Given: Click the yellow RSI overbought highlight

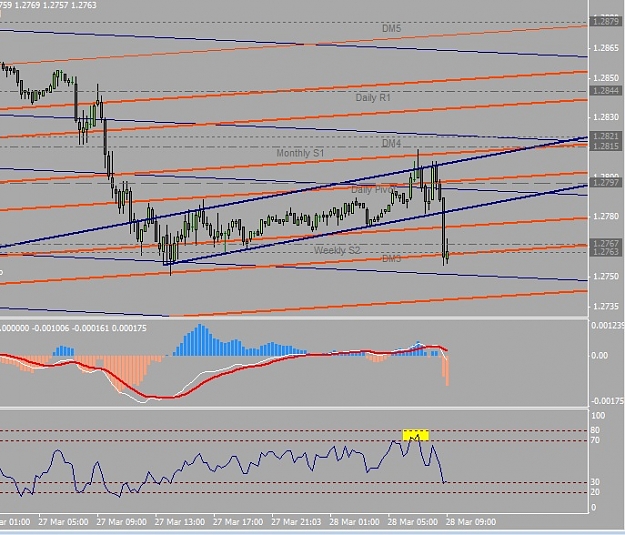Looking at the screenshot, I should click(416, 435).
